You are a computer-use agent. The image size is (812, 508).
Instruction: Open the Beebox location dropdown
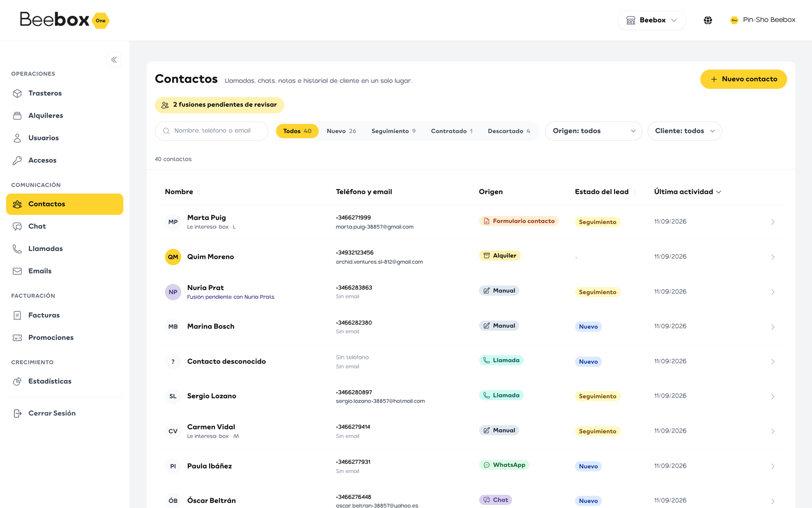(652, 20)
